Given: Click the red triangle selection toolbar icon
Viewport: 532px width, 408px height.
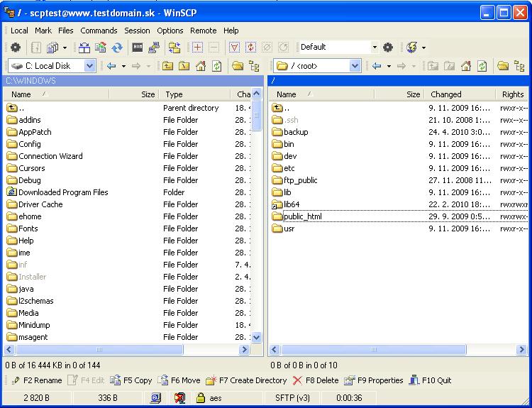Looking at the screenshot, I should 234,47.
